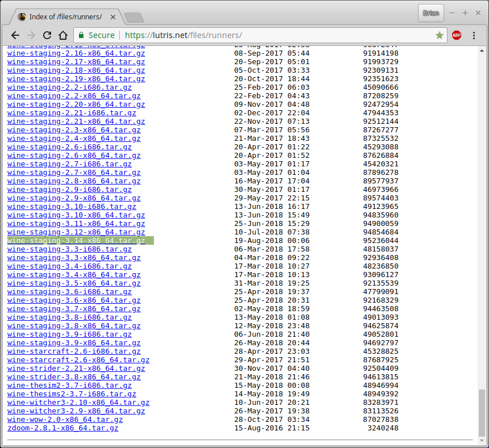This screenshot has height=448, width=489.
Task: Open wine-staging-3.8-i686.tar.gz
Action: (69, 317)
